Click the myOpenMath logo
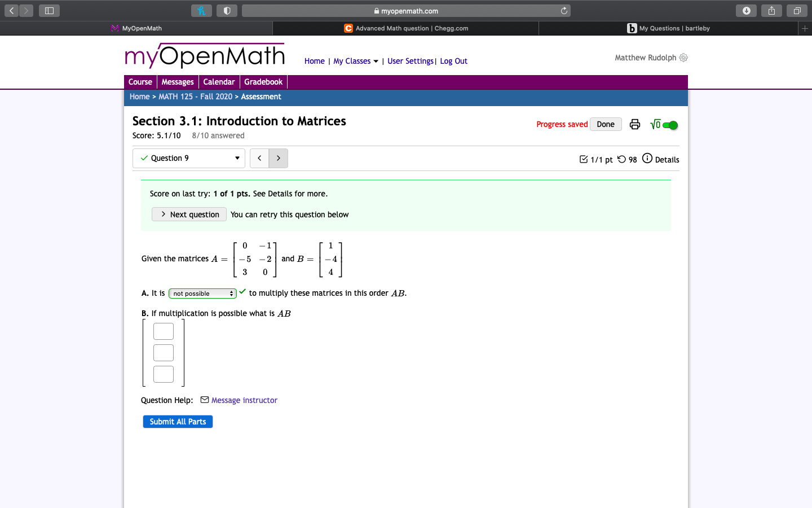The width and height of the screenshot is (812, 508). click(204, 55)
